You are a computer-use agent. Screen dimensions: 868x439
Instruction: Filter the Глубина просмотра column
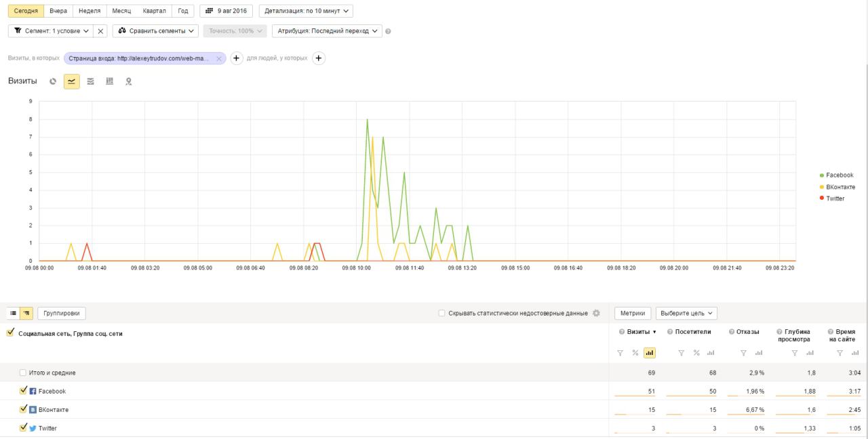795,352
